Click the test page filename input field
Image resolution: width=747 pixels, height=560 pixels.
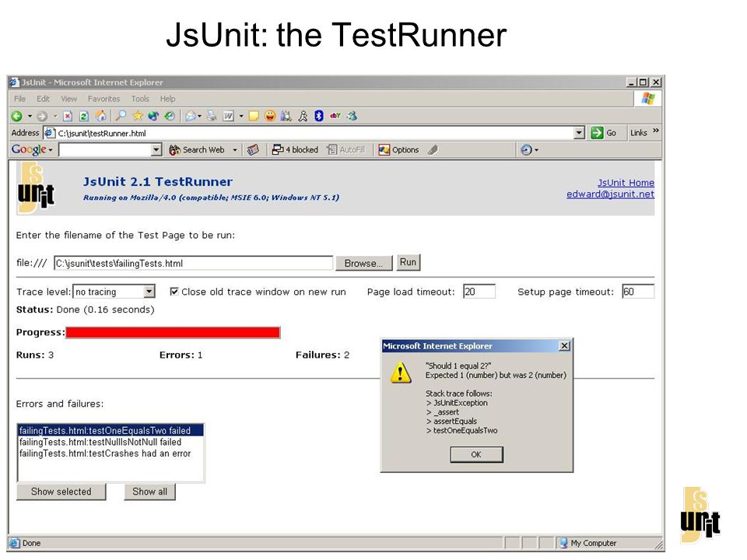(193, 263)
